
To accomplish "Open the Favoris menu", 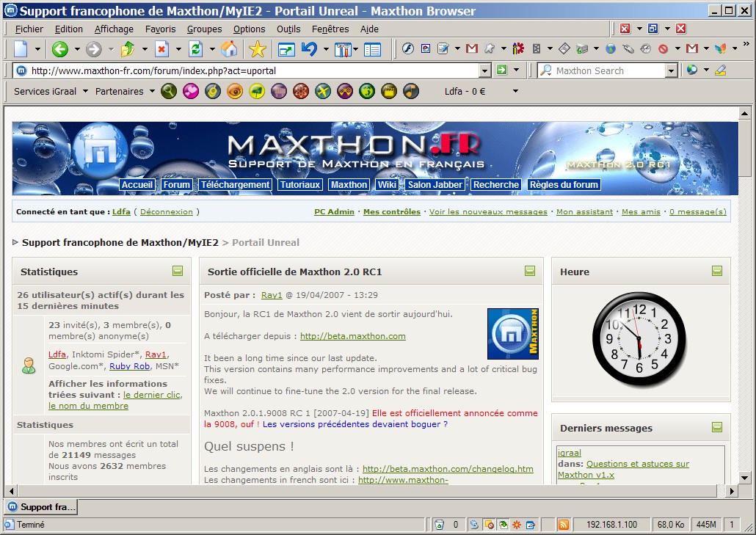I will coord(161,29).
